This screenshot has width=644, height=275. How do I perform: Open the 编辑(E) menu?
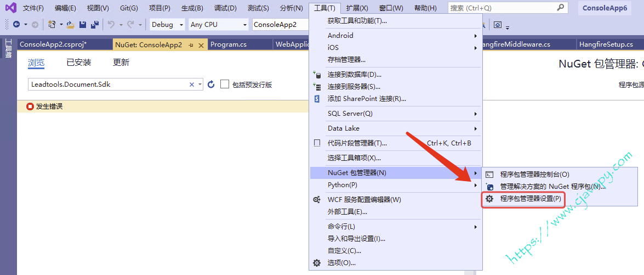(x=65, y=8)
